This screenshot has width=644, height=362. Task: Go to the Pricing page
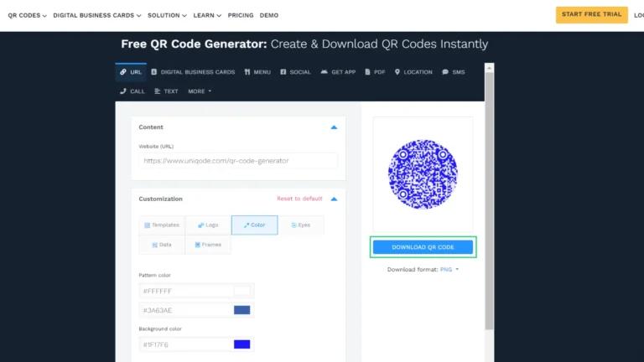click(x=241, y=15)
